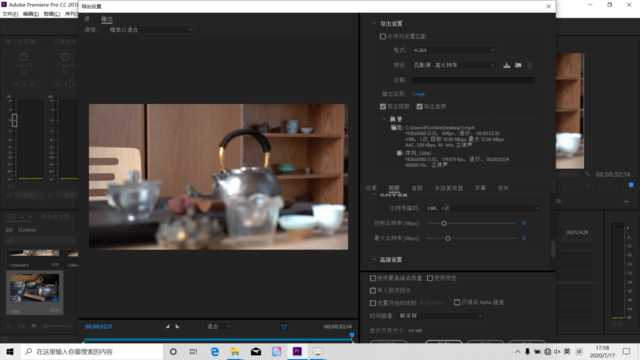Viewport: 640px width, 360px height.
Task: Select the 音频 tab
Action: (x=417, y=188)
